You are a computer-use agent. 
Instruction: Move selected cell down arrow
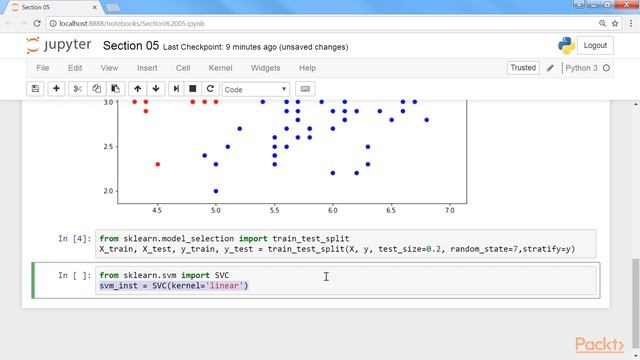click(156, 89)
